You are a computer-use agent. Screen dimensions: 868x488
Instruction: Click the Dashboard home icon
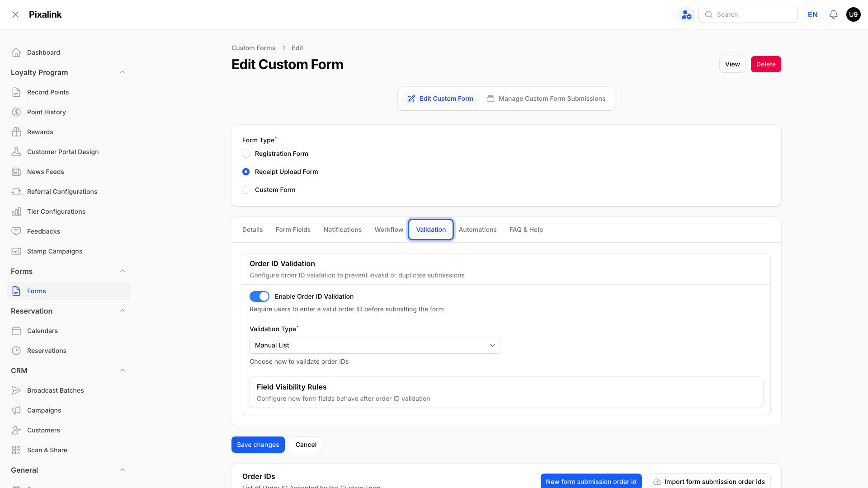[x=16, y=52]
